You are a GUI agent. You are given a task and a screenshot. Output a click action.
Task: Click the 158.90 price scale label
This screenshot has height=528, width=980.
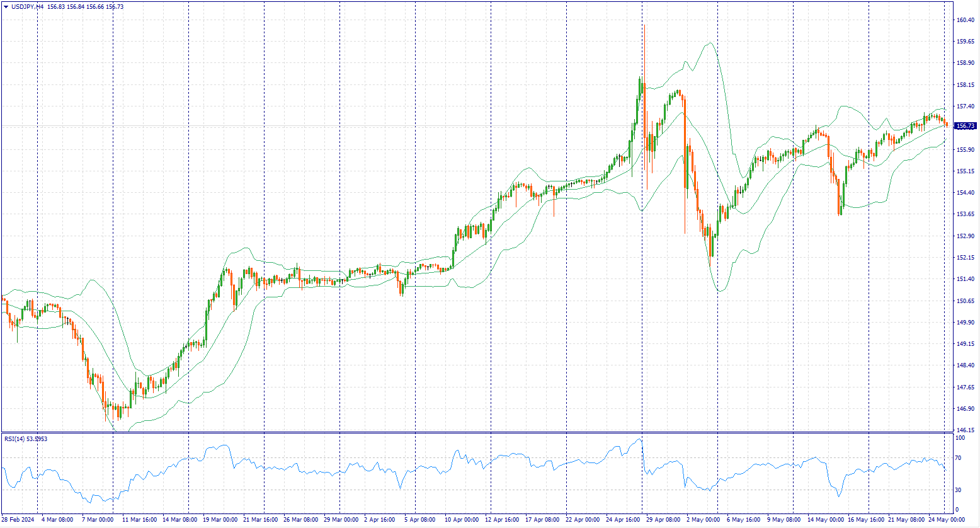[966, 63]
